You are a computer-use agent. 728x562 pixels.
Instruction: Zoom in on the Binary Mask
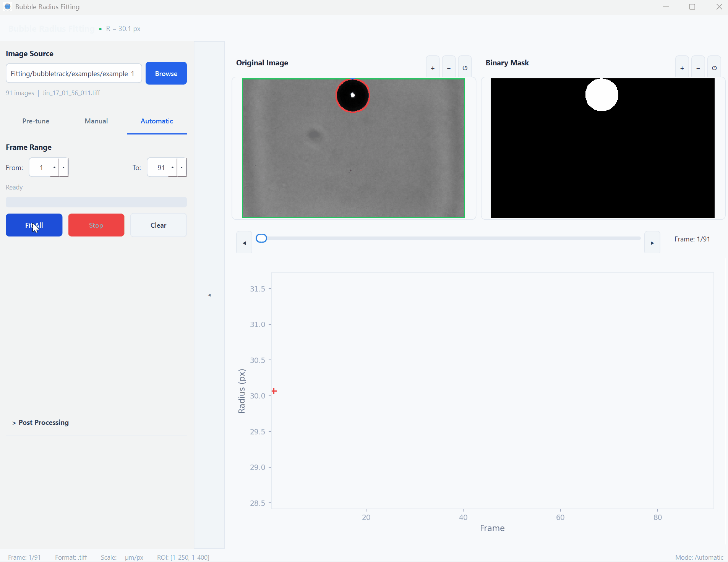(682, 68)
